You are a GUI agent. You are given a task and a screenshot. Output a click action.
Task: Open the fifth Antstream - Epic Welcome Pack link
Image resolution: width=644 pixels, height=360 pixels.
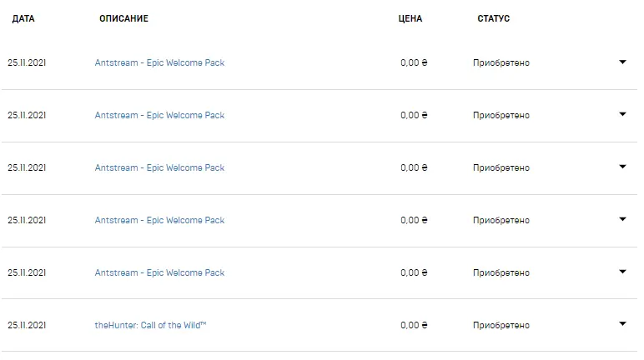[x=159, y=273]
